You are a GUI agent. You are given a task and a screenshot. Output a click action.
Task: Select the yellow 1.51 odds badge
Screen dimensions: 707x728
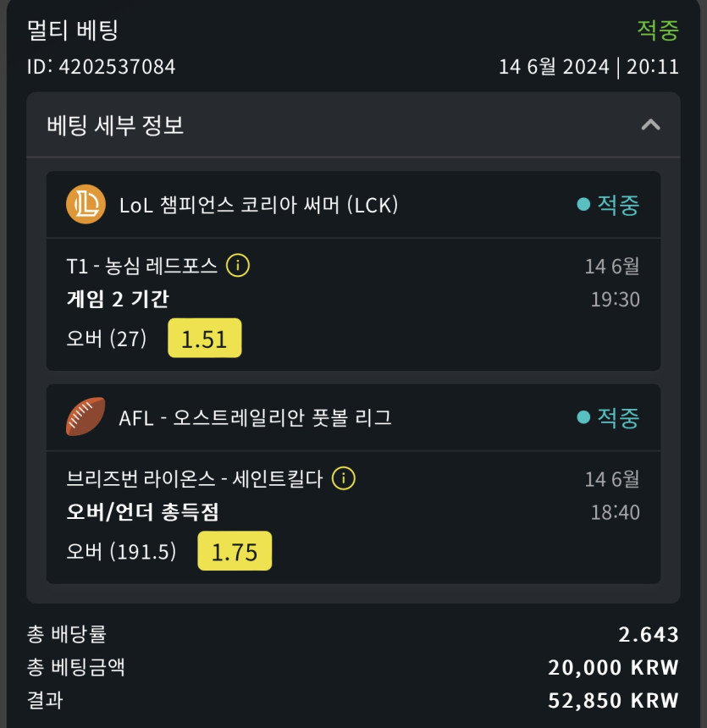tap(204, 339)
